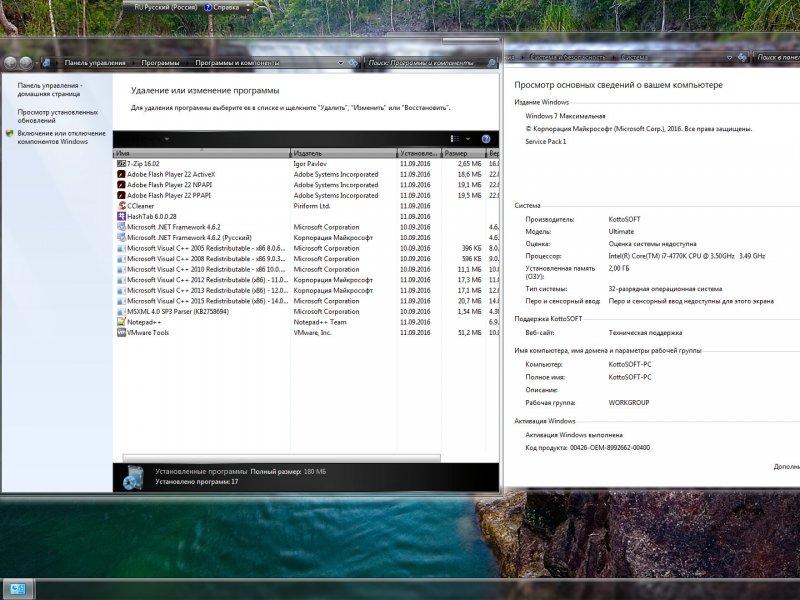Click product code 00426-OEM-8992662-00400 in Система window
Image resolution: width=800 pixels, height=600 pixels.
[610, 448]
